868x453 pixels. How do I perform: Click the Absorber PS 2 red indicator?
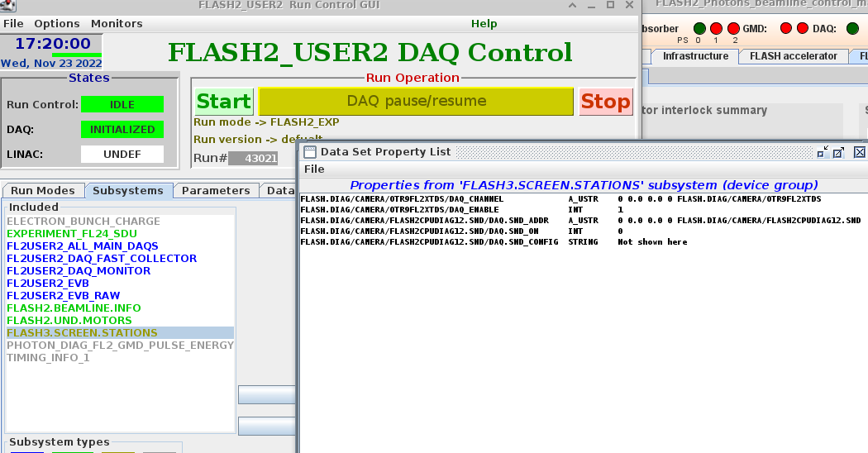pyautogui.click(x=733, y=29)
